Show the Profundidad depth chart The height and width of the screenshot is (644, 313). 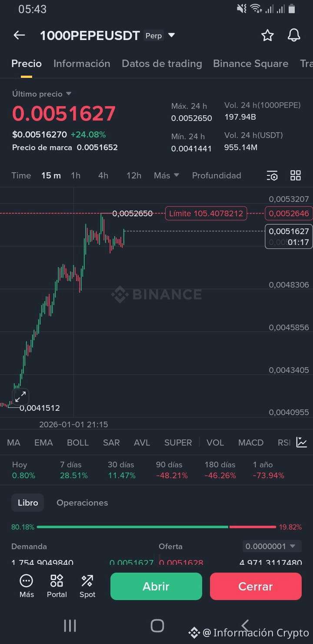pyautogui.click(x=216, y=175)
